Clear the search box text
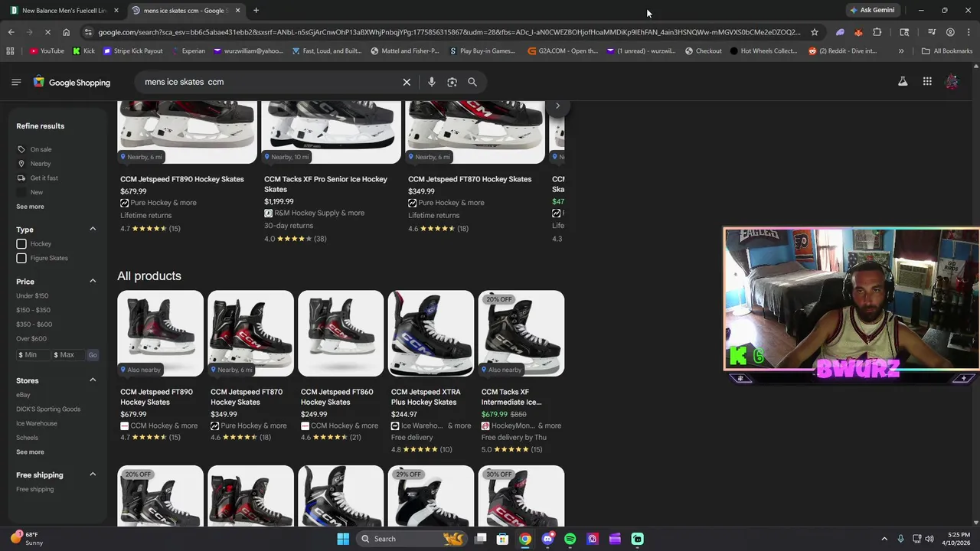Image resolution: width=980 pixels, height=551 pixels. point(407,82)
